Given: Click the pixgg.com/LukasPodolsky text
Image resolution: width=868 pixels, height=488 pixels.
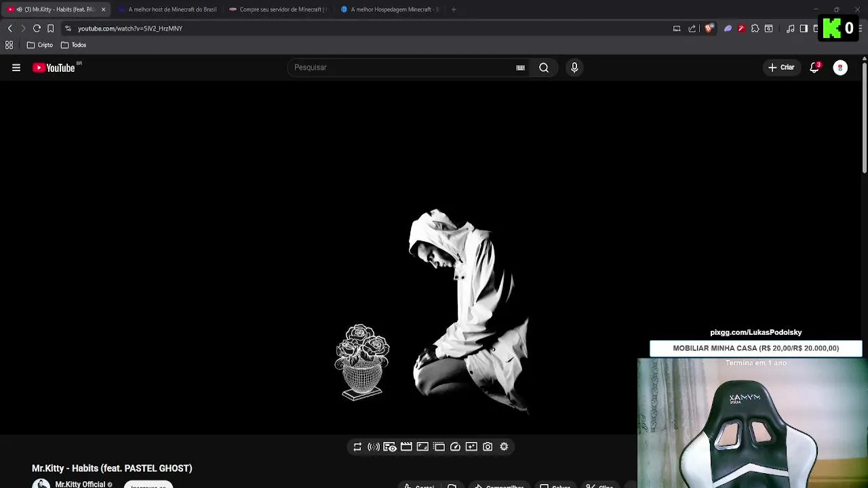Looking at the screenshot, I should point(755,332).
